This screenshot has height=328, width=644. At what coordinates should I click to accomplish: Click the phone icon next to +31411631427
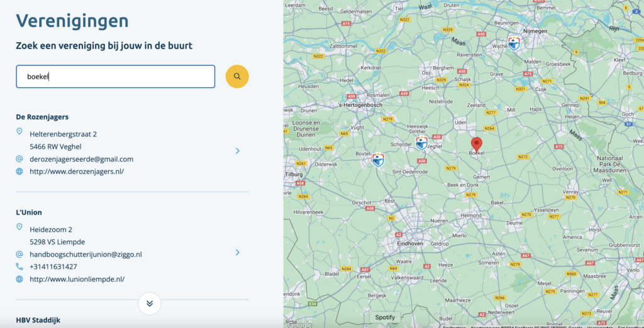(19, 266)
